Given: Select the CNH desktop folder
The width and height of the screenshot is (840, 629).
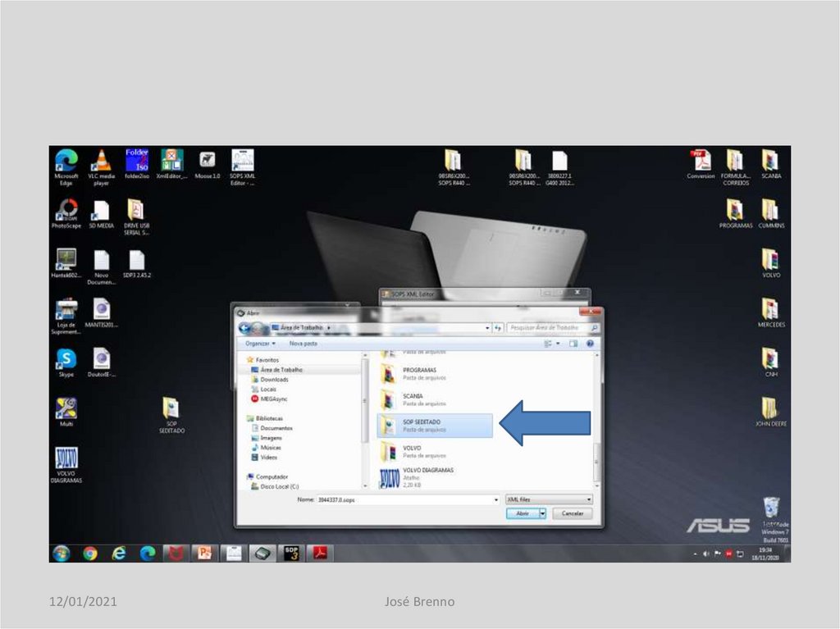Looking at the screenshot, I should [771, 362].
